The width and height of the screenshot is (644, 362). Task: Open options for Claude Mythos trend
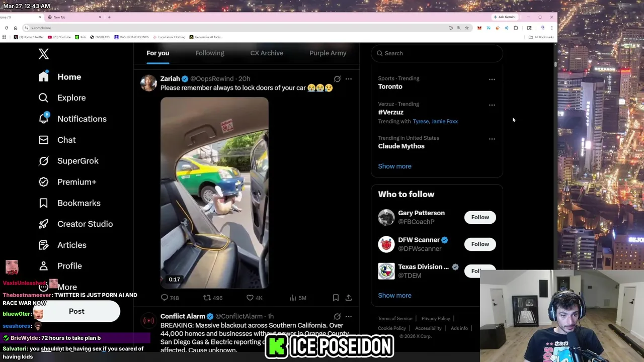click(492, 139)
